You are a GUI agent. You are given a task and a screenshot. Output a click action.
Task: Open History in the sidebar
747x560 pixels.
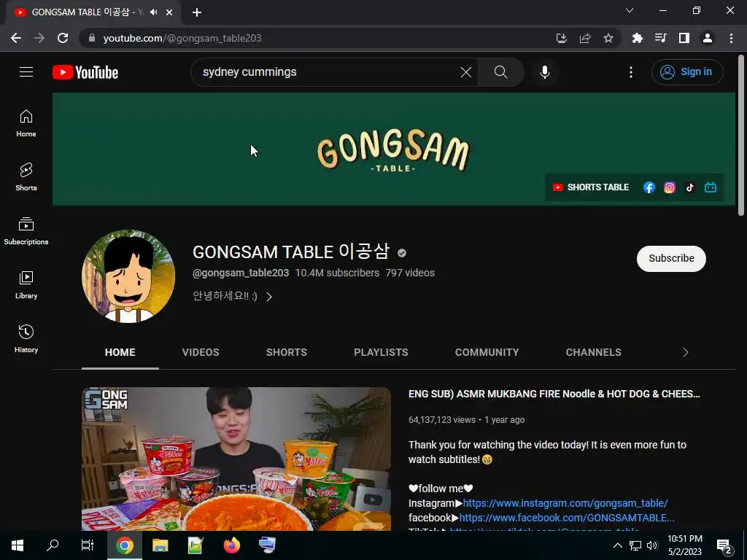click(x=26, y=338)
